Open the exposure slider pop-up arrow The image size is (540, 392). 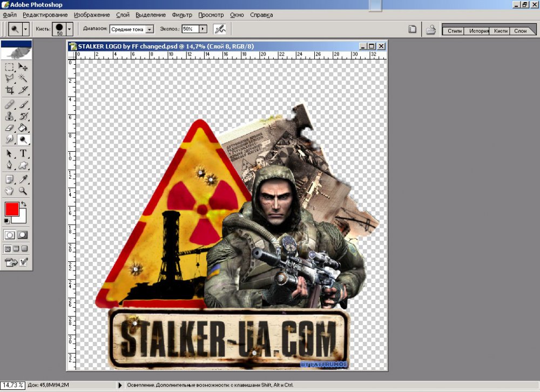[203, 29]
